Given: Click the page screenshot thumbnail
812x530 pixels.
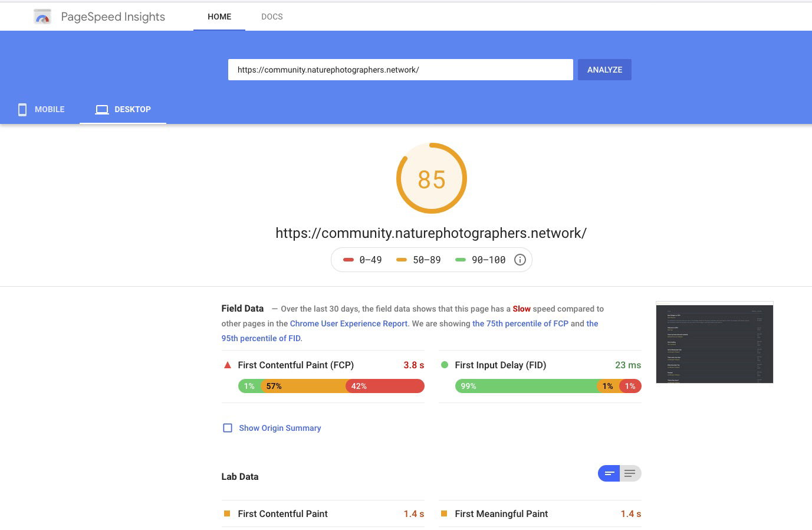Looking at the screenshot, I should tap(714, 342).
